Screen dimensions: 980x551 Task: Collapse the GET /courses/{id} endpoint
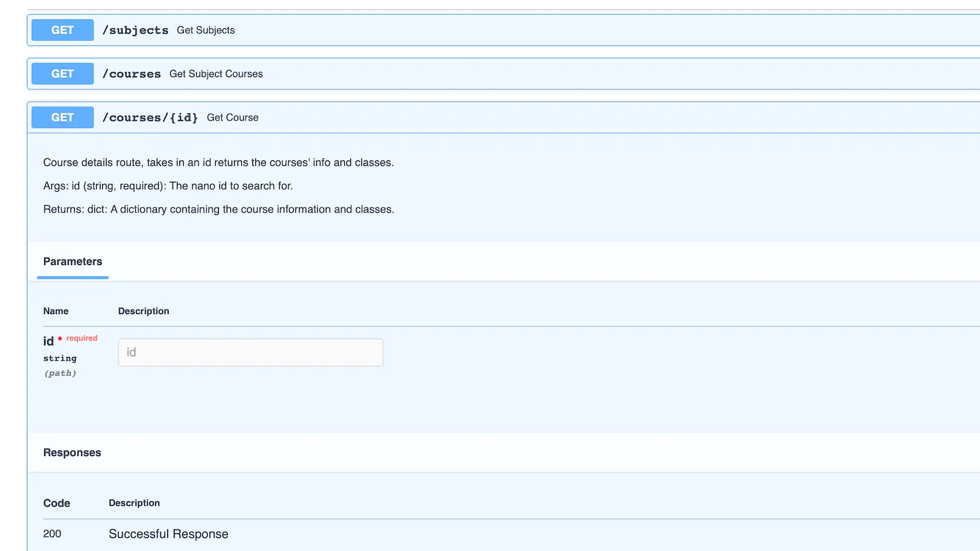[503, 118]
